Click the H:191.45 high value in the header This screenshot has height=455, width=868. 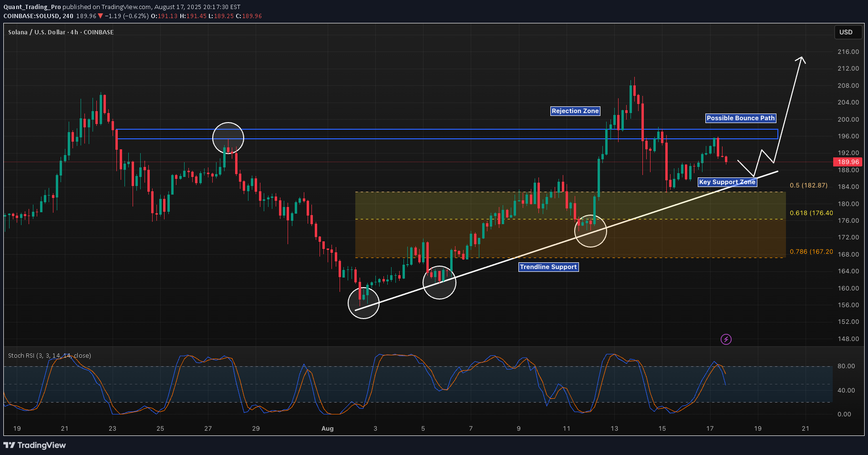(x=193, y=16)
